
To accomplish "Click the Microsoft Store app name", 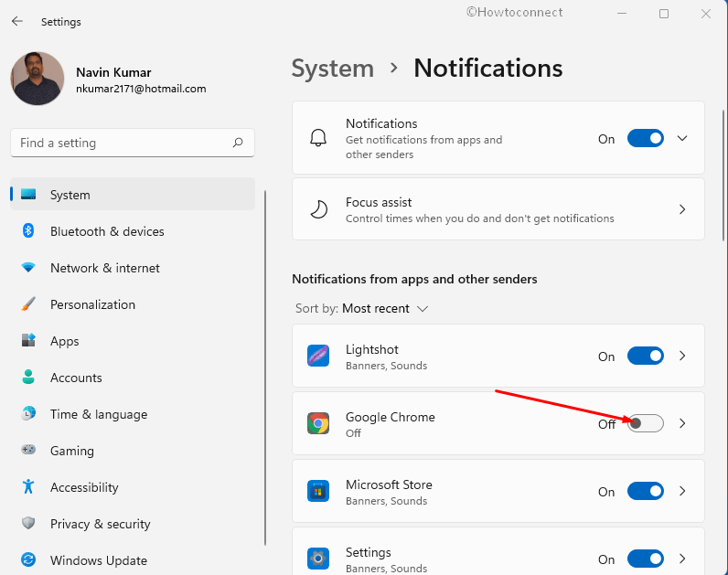I will point(389,484).
